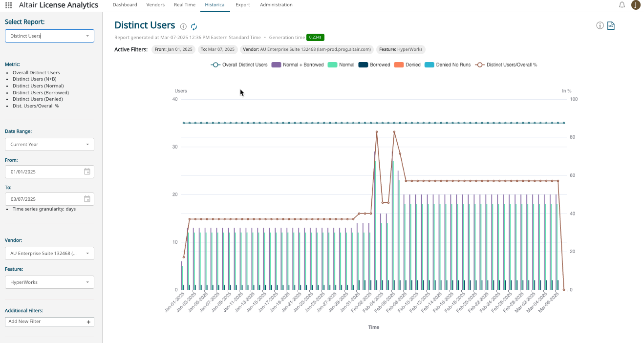The width and height of the screenshot is (644, 343).
Task: Open the To date calendar icon
Action: coord(87,199)
